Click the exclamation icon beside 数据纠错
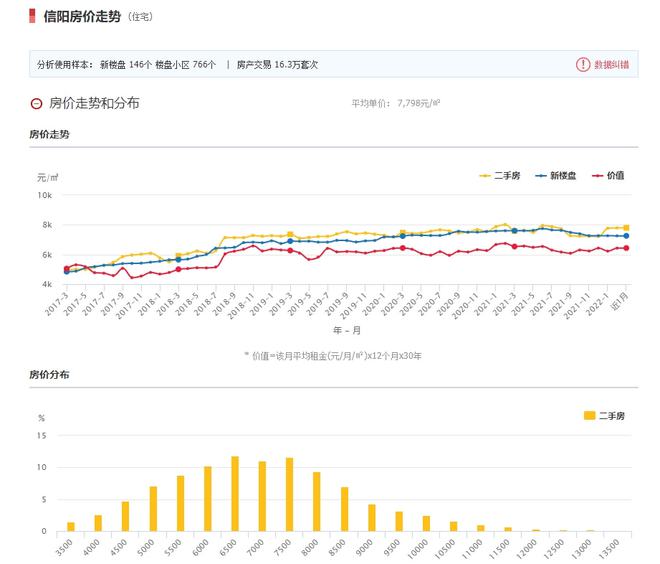Image resolution: width=660 pixels, height=564 pixels. click(x=583, y=64)
